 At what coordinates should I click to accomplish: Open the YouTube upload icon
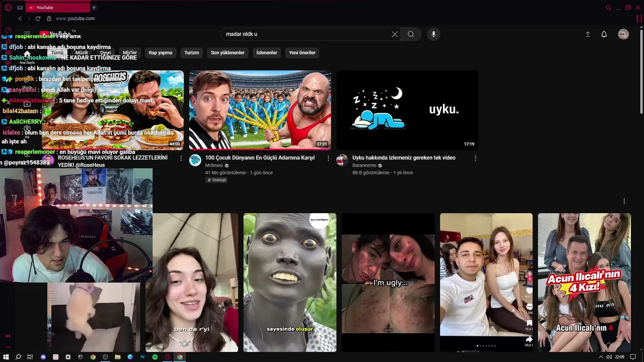coord(588,34)
